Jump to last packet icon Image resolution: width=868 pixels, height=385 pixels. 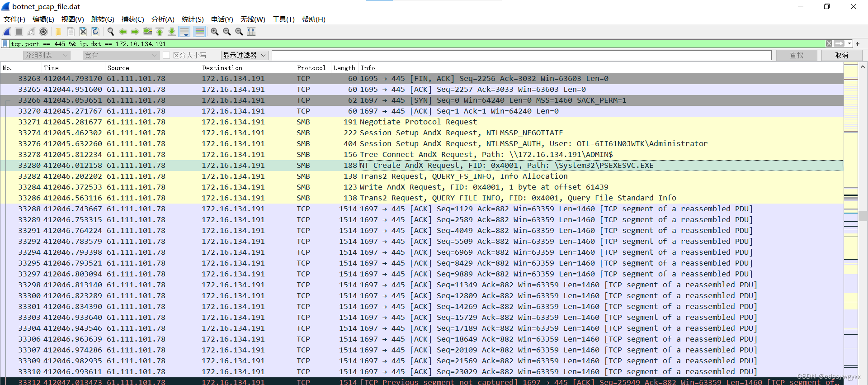172,32
